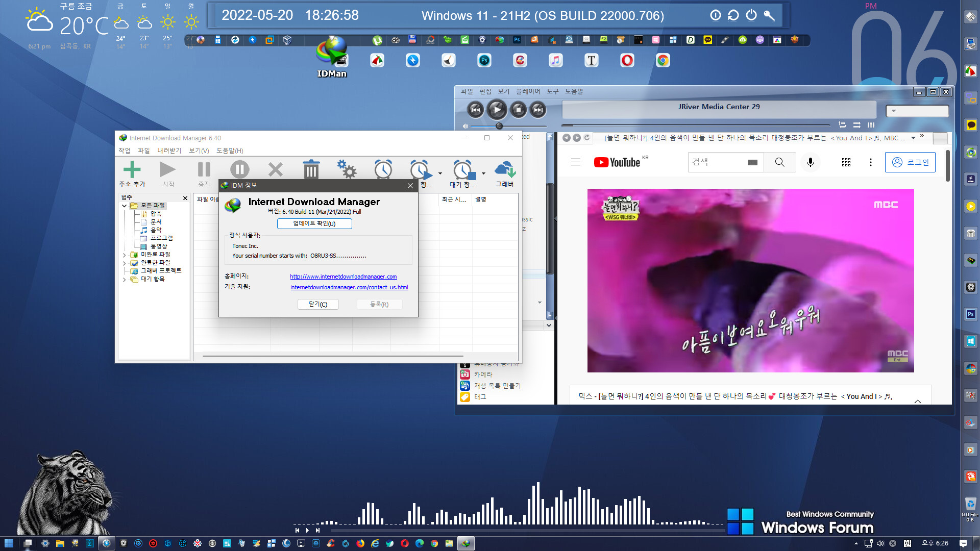Image resolution: width=980 pixels, height=551 pixels.
Task: Open YouTube three-dot settings menu
Action: point(871,162)
